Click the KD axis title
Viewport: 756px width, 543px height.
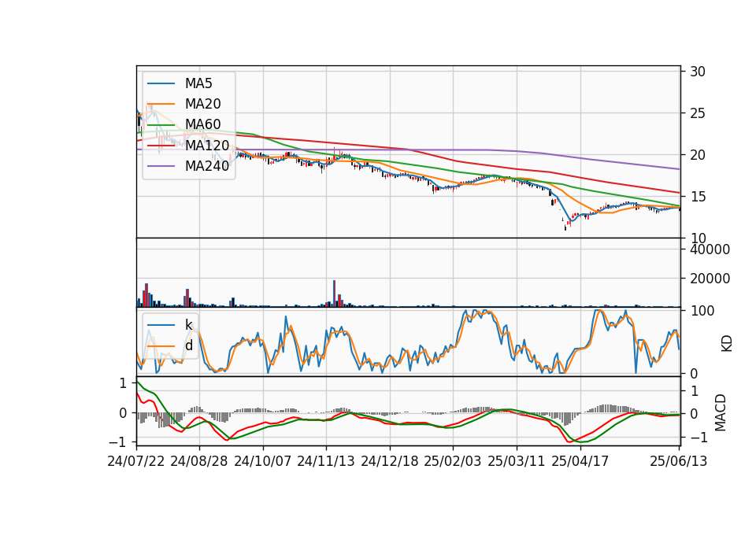pos(727,343)
